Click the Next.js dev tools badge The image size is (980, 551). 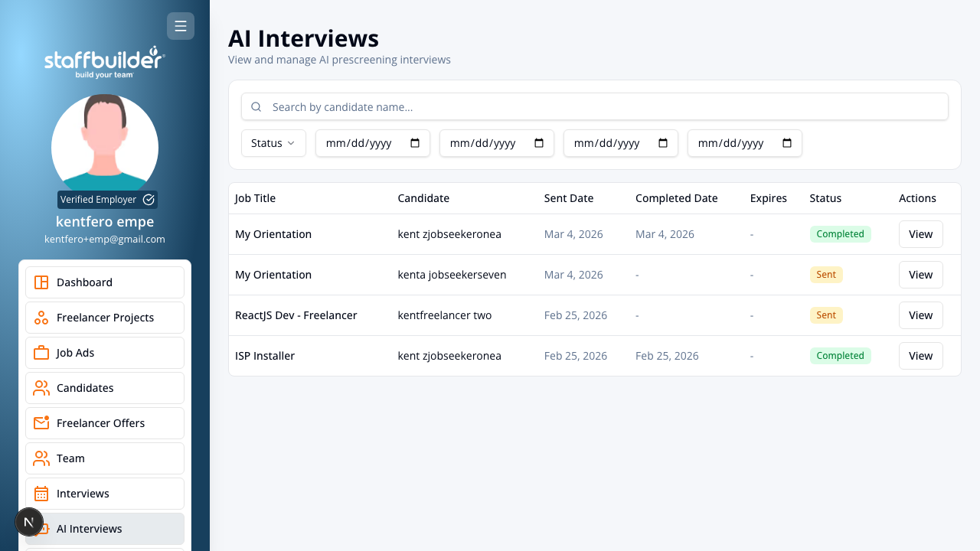point(29,522)
